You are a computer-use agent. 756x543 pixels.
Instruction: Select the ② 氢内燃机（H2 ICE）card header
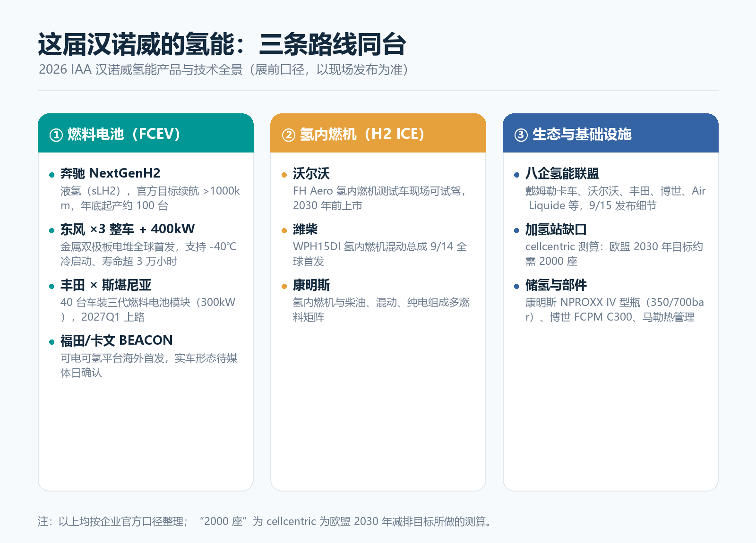pyautogui.click(x=378, y=133)
